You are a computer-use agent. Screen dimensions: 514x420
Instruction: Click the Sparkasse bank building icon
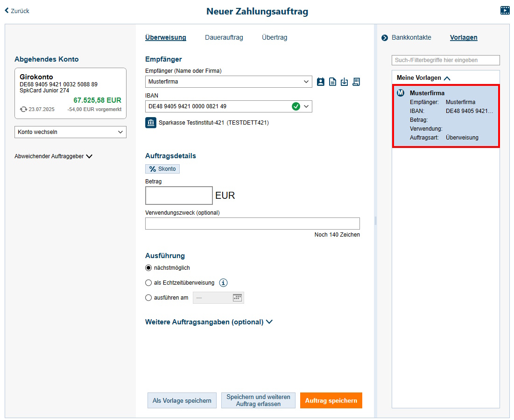pyautogui.click(x=151, y=123)
